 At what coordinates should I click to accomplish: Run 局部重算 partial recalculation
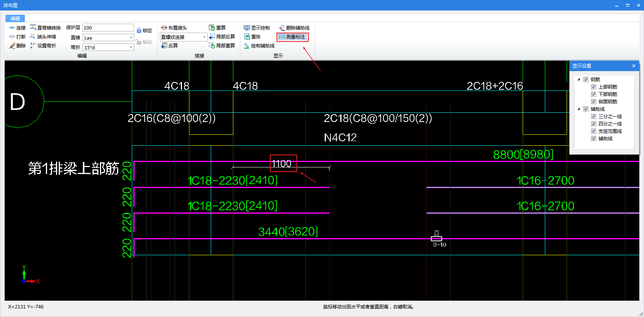click(x=222, y=46)
